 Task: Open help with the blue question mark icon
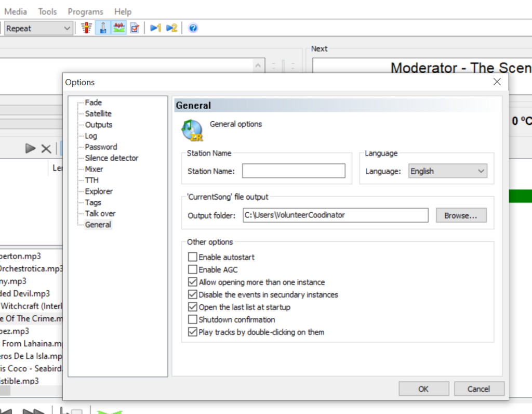193,28
